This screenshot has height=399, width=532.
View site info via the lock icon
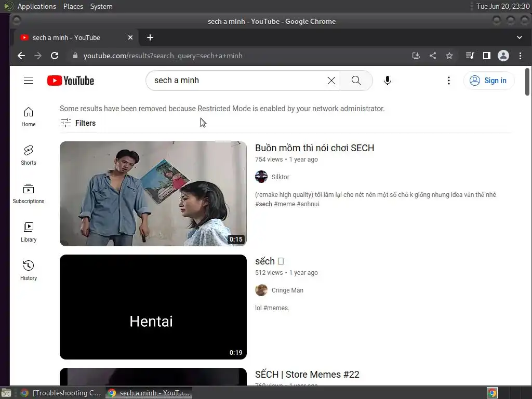[x=75, y=56]
